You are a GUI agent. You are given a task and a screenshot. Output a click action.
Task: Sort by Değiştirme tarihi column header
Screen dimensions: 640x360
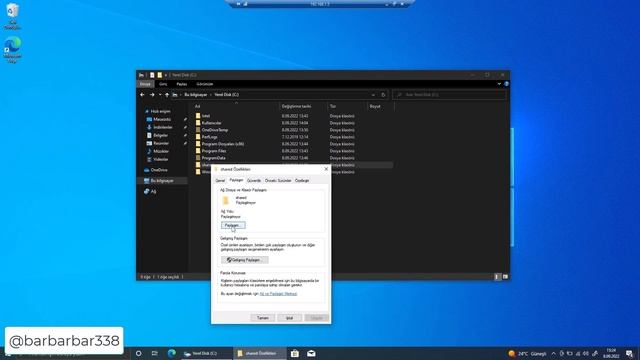pos(303,107)
